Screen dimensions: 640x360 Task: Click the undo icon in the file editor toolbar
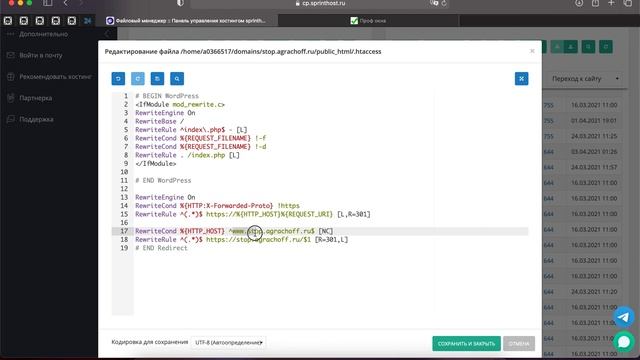click(118, 79)
